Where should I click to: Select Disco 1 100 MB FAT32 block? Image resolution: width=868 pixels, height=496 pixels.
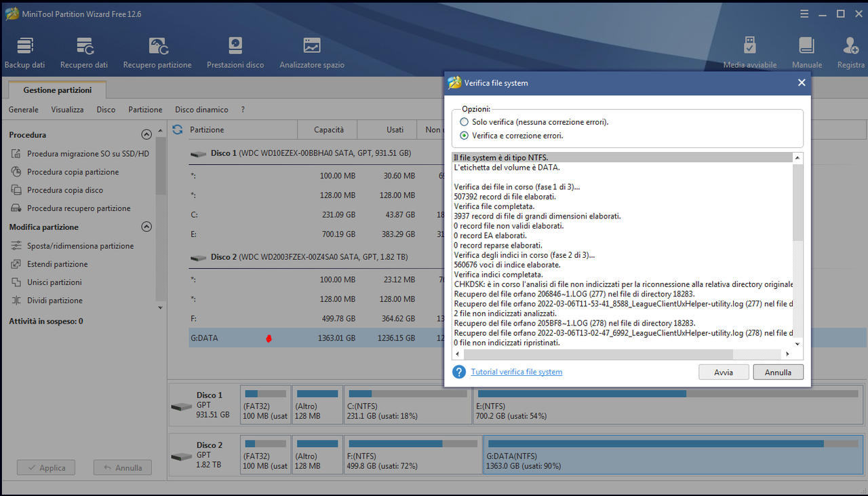click(265, 404)
